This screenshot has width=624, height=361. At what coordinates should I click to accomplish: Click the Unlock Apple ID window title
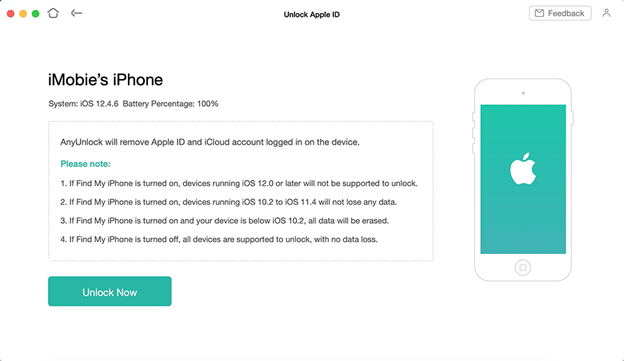pos(312,15)
